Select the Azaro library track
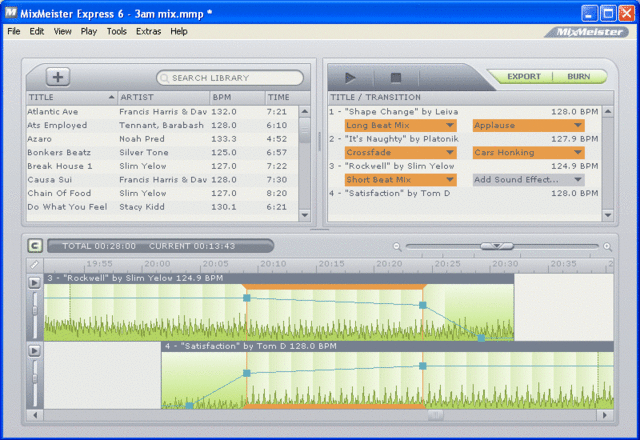The width and height of the screenshot is (640, 440). coord(162,139)
